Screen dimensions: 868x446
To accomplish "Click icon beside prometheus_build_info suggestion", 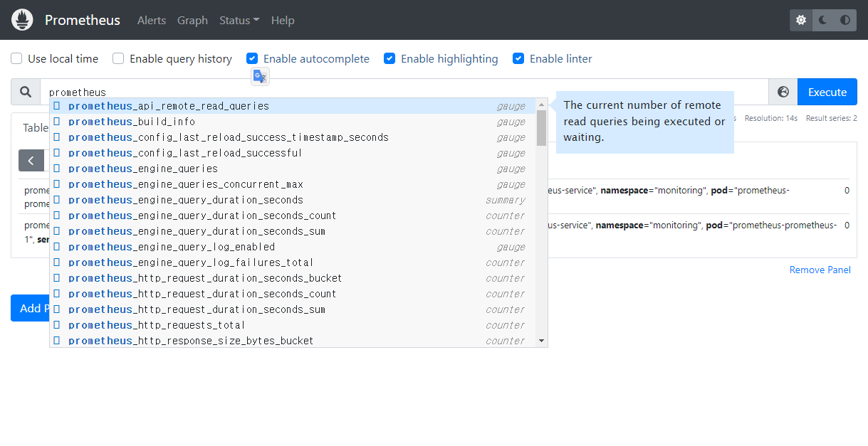I will click(56, 122).
